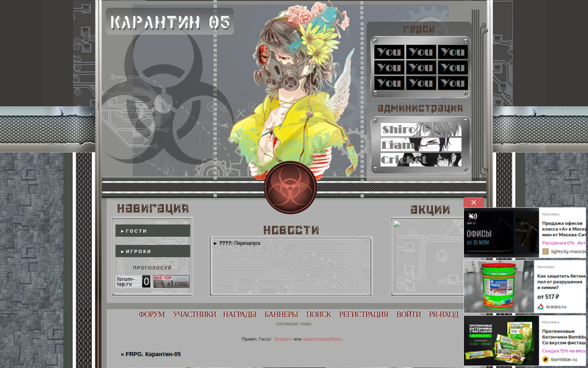Click the Войдите link in greeting
This screenshot has height=368, width=588.
click(282, 339)
